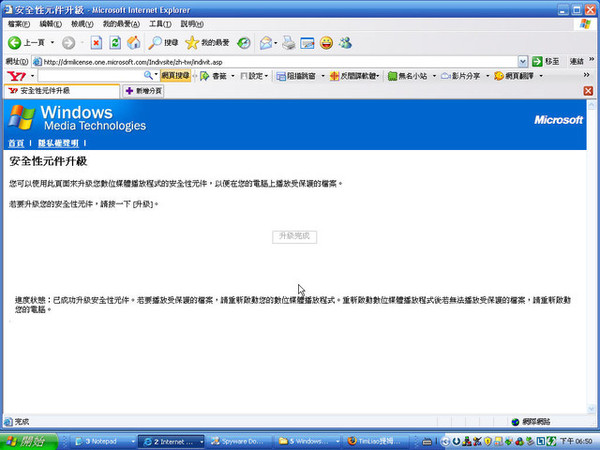The image size is (600, 450).
Task: Open the Favorites (我的最愛) menu in menu bar
Action: (x=121, y=24)
